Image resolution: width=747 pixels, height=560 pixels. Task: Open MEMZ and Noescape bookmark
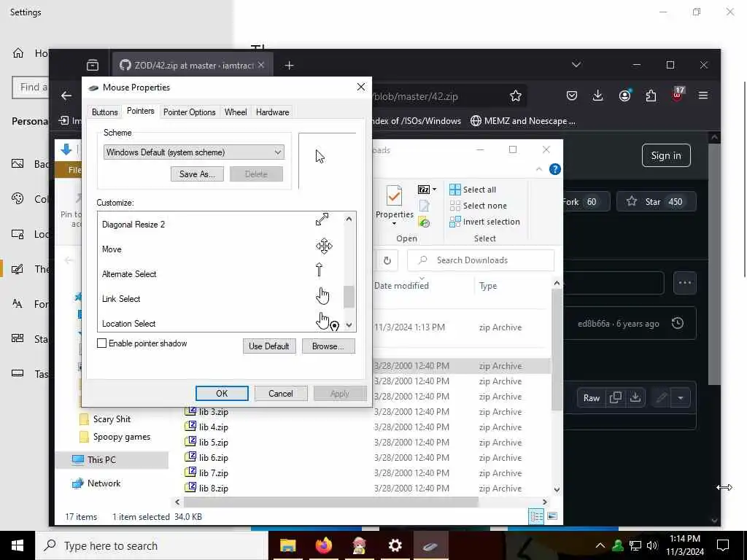click(523, 121)
